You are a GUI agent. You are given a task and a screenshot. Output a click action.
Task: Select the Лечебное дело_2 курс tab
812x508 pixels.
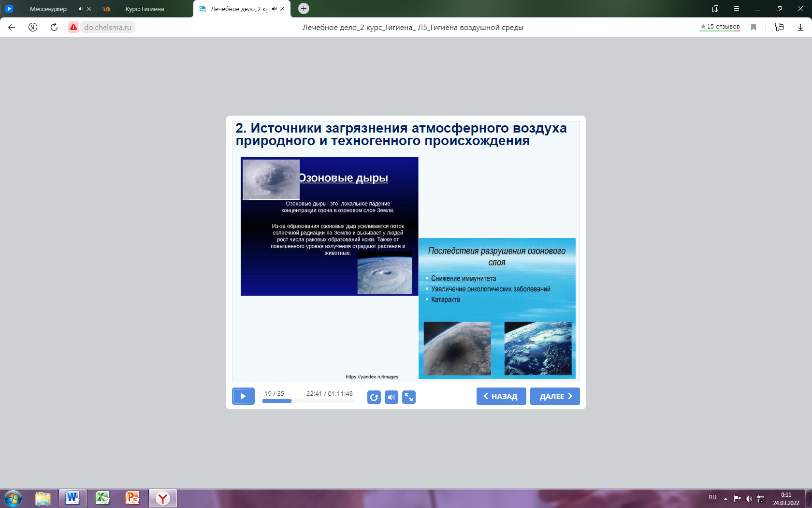[x=239, y=9]
